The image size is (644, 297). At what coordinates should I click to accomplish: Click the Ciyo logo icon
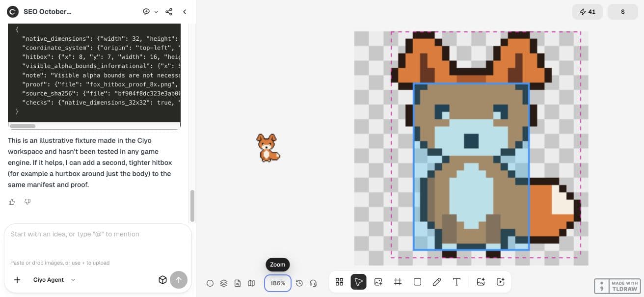pyautogui.click(x=13, y=11)
